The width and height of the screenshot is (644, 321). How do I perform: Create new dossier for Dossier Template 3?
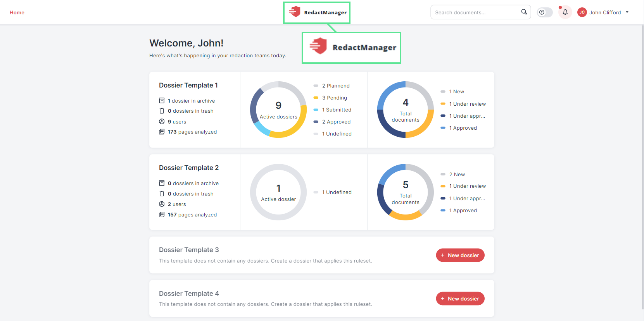point(460,255)
